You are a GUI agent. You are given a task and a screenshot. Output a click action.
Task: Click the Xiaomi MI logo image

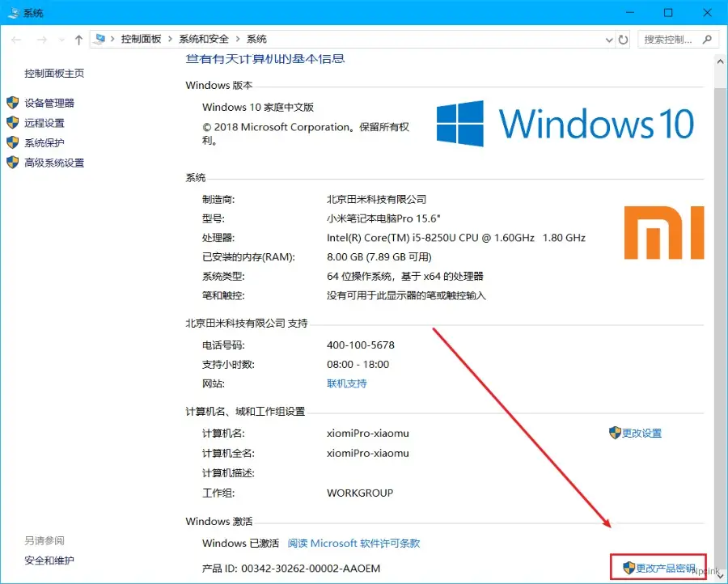664,233
